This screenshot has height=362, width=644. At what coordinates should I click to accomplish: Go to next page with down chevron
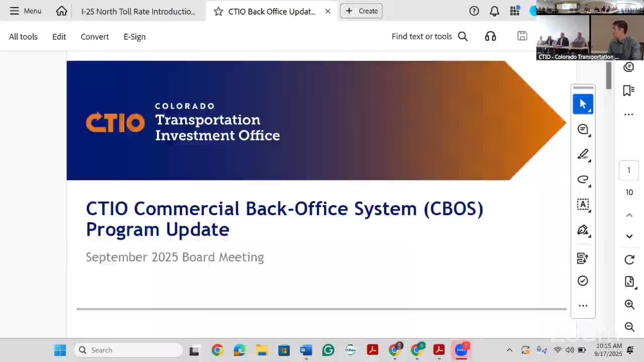(629, 236)
